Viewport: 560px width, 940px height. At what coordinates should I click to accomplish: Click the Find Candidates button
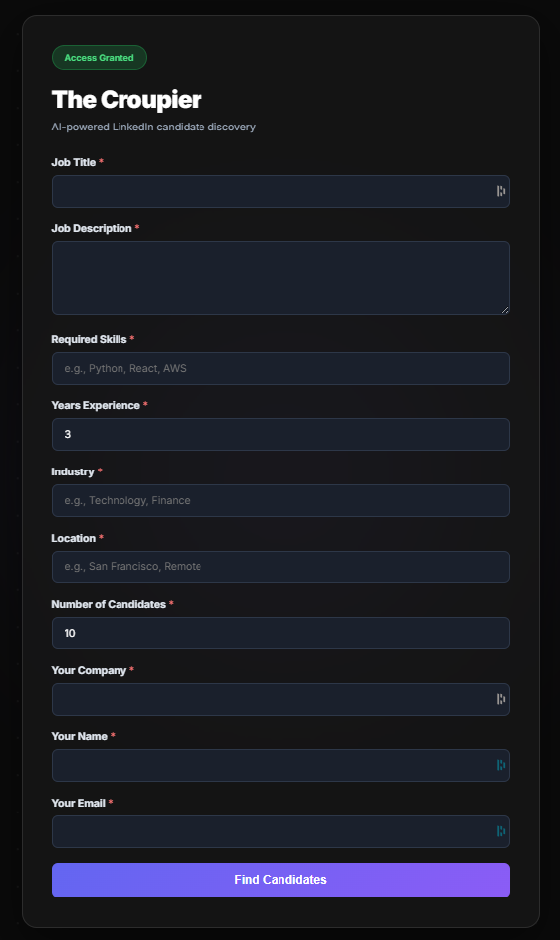click(280, 880)
